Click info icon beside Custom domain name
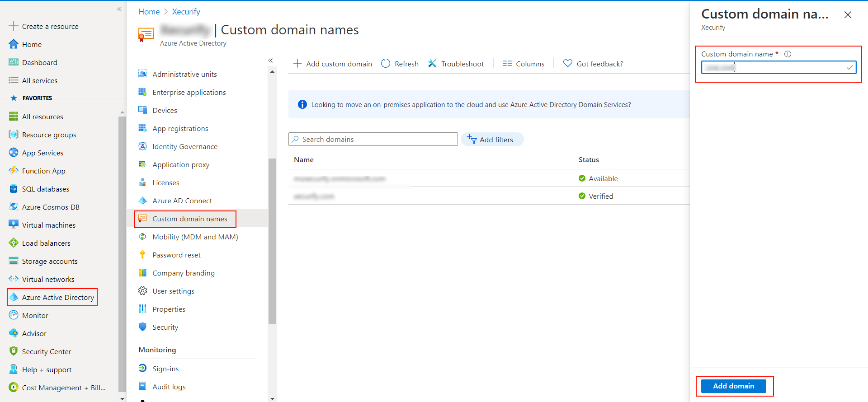The height and width of the screenshot is (402, 868). tap(788, 54)
